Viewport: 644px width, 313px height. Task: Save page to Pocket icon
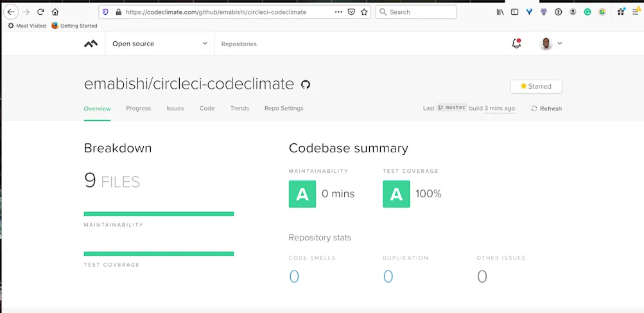351,12
